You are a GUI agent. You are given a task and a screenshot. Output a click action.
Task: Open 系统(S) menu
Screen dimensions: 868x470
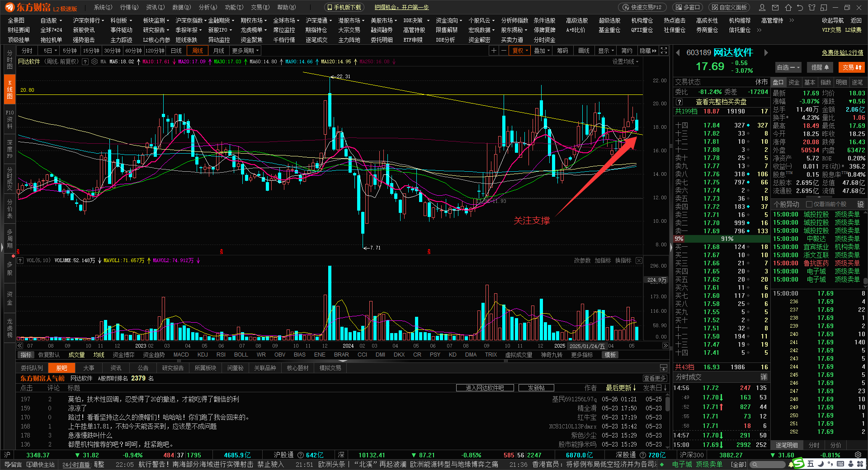(103, 7)
